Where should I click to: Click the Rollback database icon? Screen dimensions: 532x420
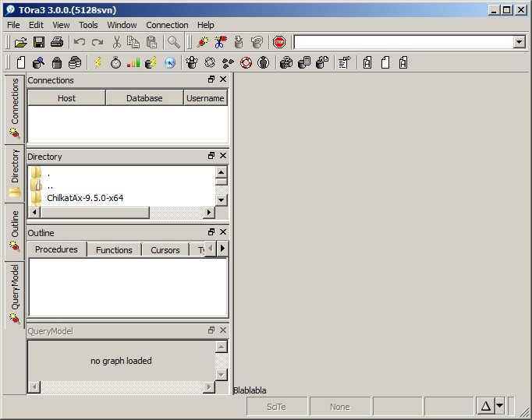tap(257, 42)
